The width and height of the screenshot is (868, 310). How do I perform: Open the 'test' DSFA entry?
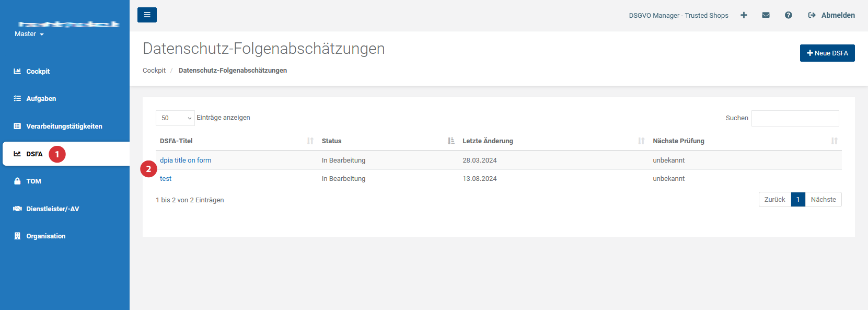click(x=166, y=179)
